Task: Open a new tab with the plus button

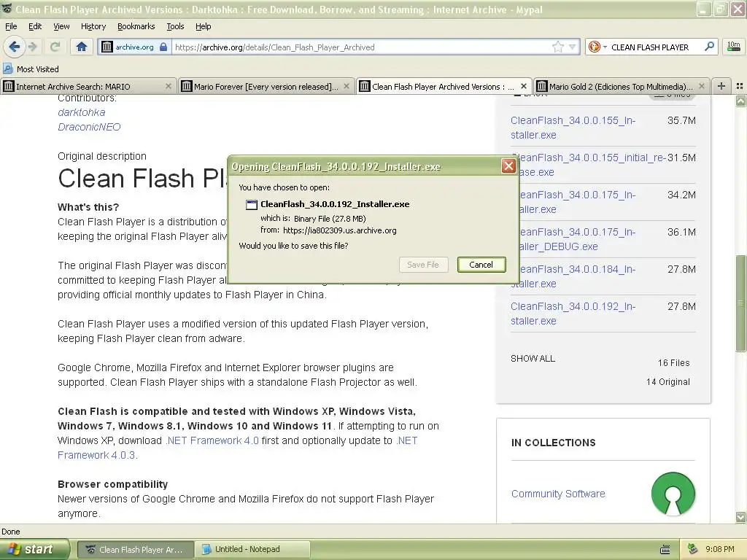Action: pos(721,86)
